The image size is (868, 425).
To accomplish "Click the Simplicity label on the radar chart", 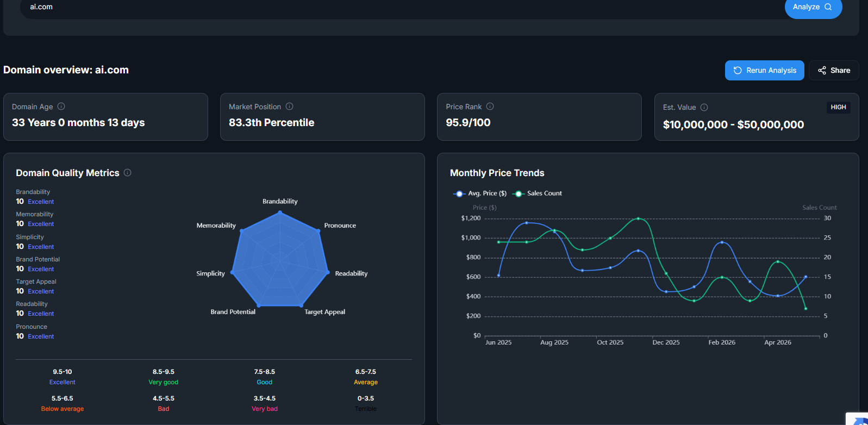I will (210, 273).
